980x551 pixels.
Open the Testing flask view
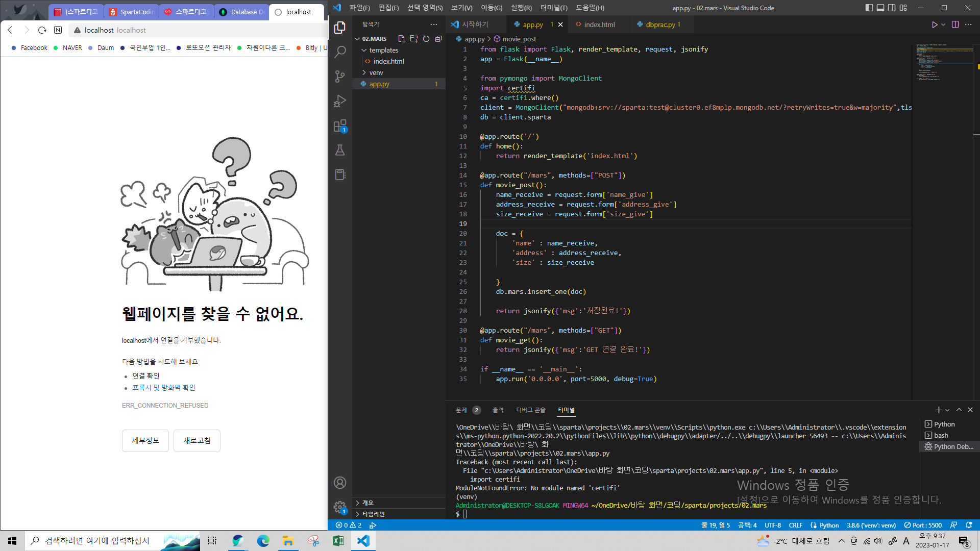340,150
